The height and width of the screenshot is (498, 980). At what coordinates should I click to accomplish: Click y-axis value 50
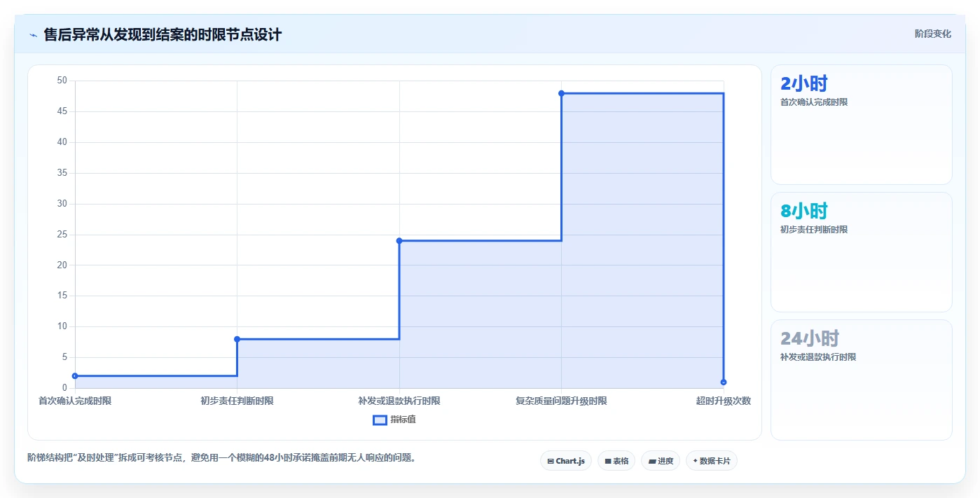pyautogui.click(x=62, y=81)
